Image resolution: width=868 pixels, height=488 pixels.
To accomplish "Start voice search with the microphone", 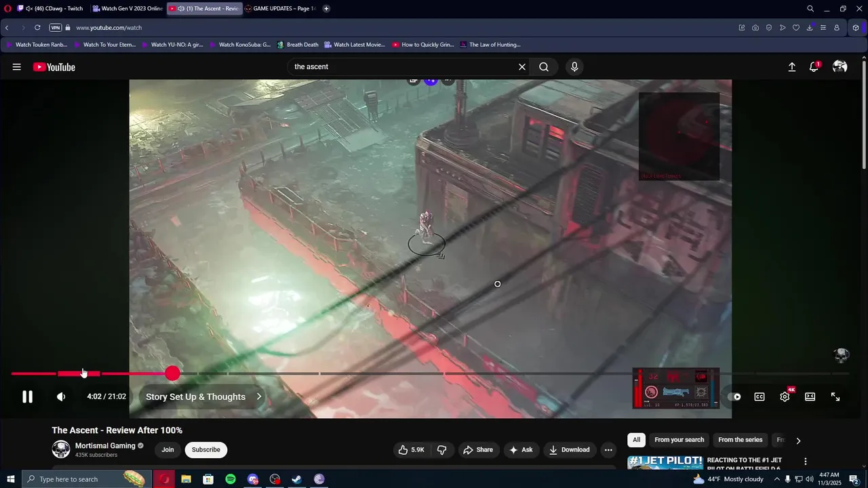I will coord(574,67).
